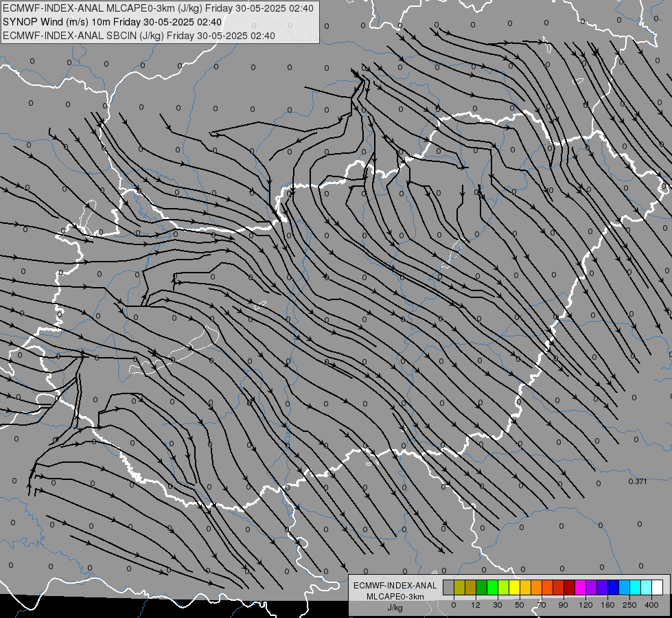The width and height of the screenshot is (672, 618).
Task: Click the 400 tick label in legend
Action: point(651,605)
